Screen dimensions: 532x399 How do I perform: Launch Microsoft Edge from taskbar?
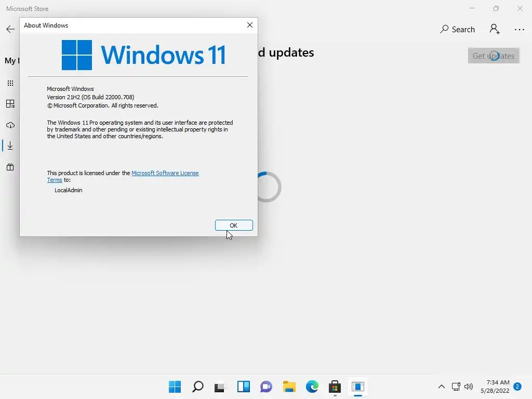312,387
